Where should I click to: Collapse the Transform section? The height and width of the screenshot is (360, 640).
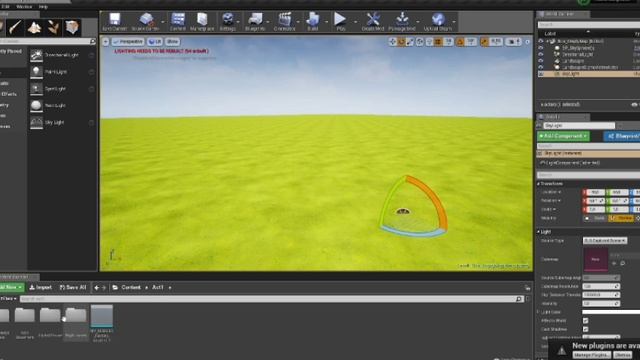point(538,184)
